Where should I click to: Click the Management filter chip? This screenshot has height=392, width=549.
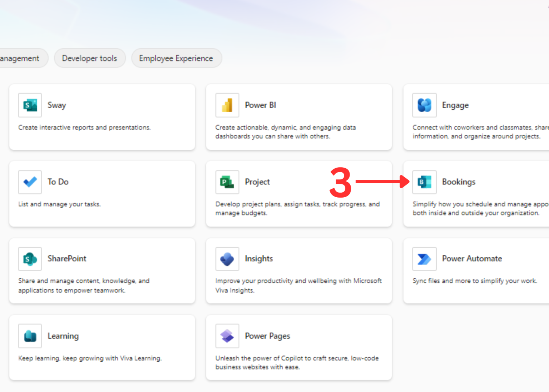tap(20, 58)
